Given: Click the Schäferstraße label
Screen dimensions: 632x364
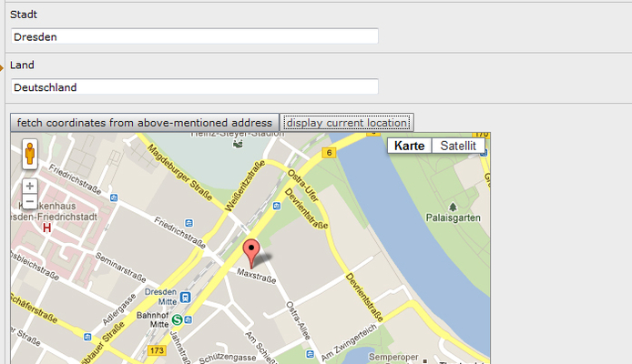Looking at the screenshot, I should coord(34,308).
